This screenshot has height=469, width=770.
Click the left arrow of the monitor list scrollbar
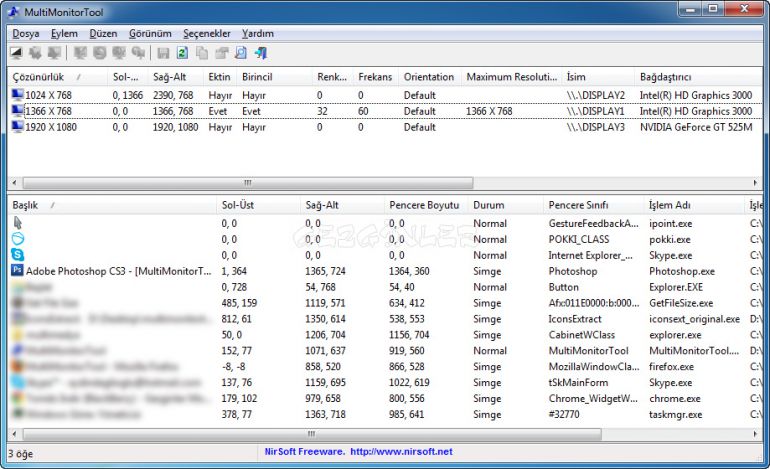coord(14,183)
